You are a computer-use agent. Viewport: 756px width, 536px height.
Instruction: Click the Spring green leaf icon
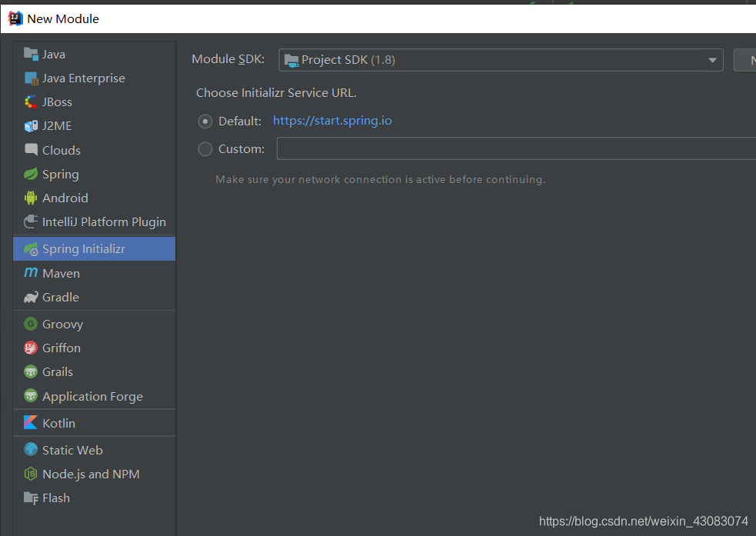31,174
